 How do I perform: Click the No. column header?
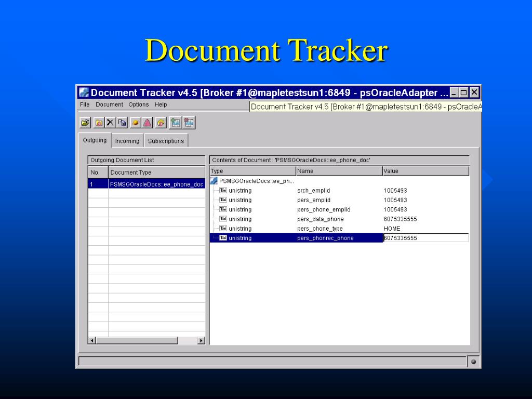click(98, 172)
